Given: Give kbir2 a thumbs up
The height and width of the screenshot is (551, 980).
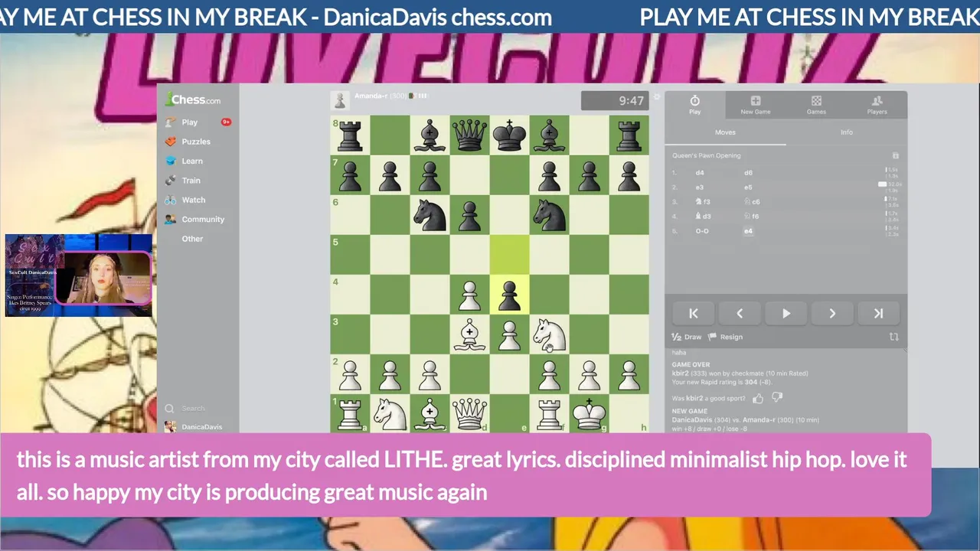Looking at the screenshot, I should point(758,398).
